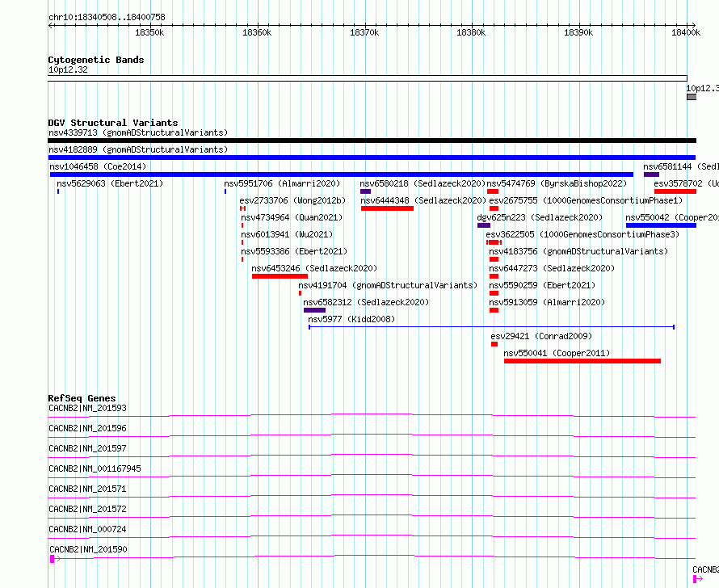Click the DGV Structural Variants track title
This screenshot has height=588, width=719.
[113, 123]
